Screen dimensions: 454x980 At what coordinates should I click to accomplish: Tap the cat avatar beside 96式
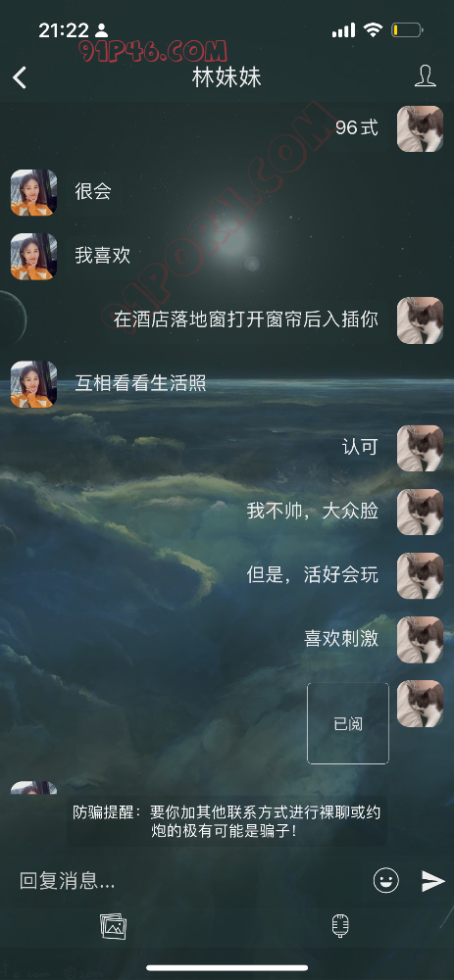point(421,128)
